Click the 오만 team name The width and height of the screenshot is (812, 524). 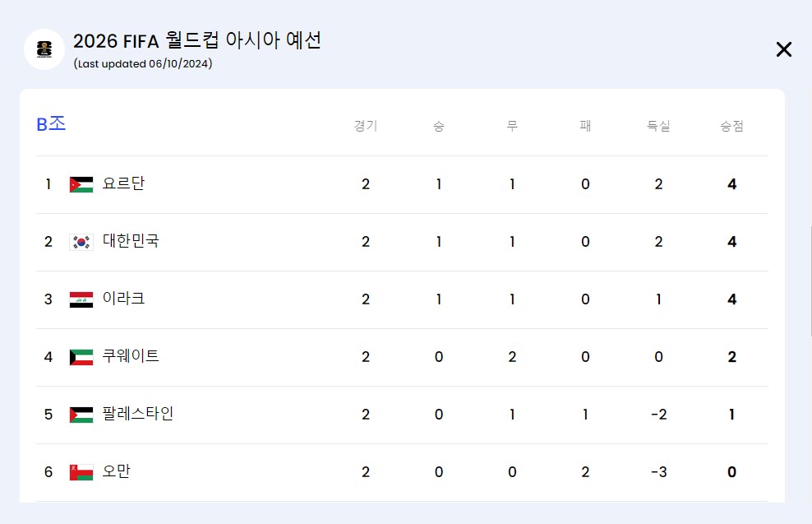point(118,471)
